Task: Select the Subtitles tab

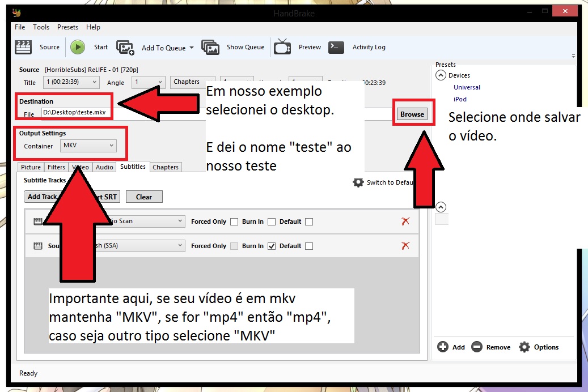Action: 133,167
